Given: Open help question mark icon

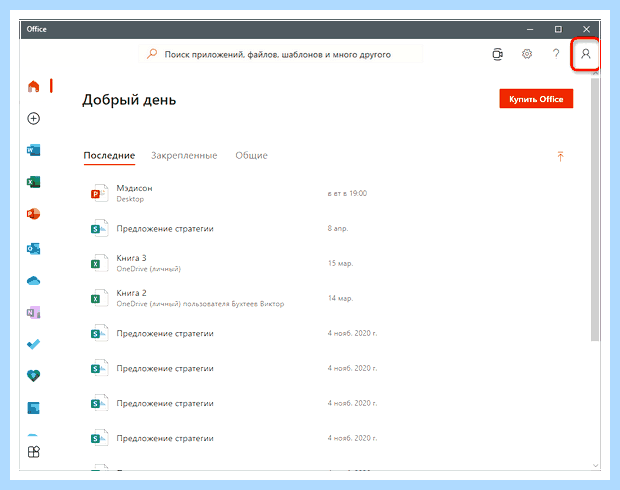Looking at the screenshot, I should point(556,54).
